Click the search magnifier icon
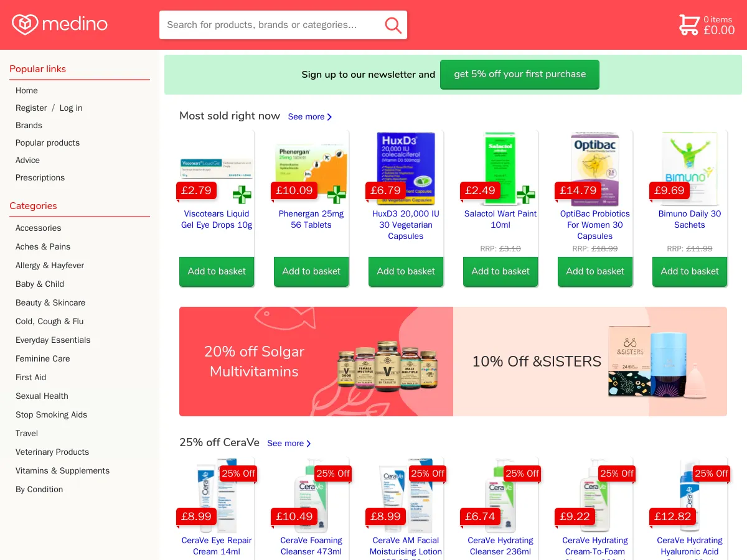 (x=393, y=25)
